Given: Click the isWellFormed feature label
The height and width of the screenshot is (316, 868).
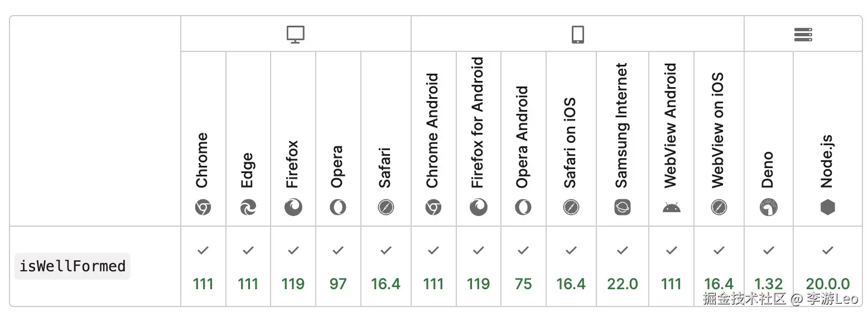Looking at the screenshot, I should click(x=73, y=266).
